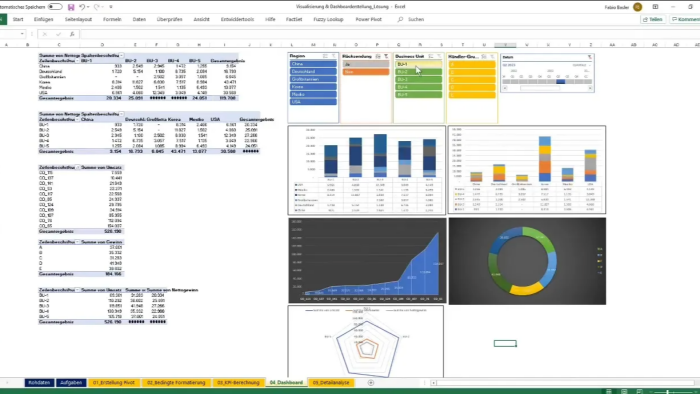Clear filter icon in Händler-Gruppe slicer

492,57
